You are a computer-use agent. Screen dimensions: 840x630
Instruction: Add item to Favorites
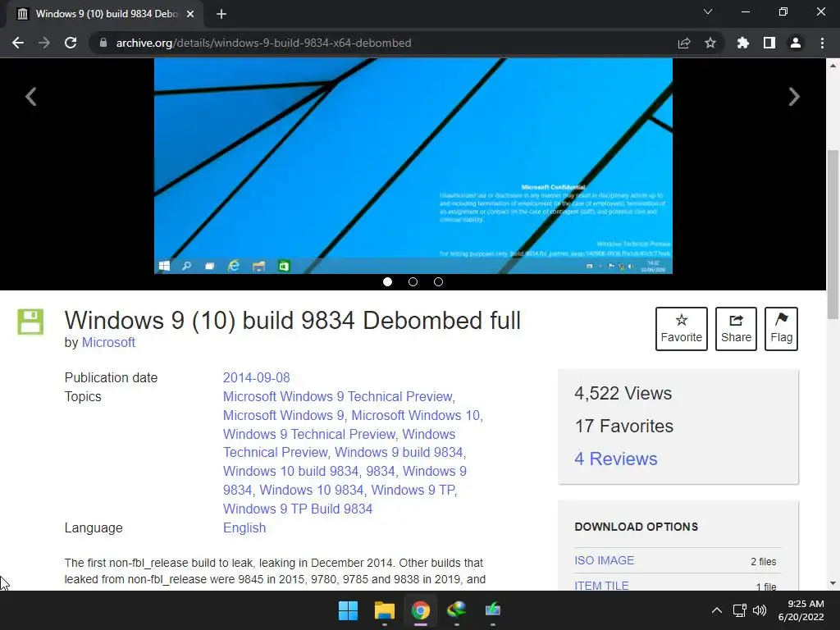pyautogui.click(x=682, y=329)
